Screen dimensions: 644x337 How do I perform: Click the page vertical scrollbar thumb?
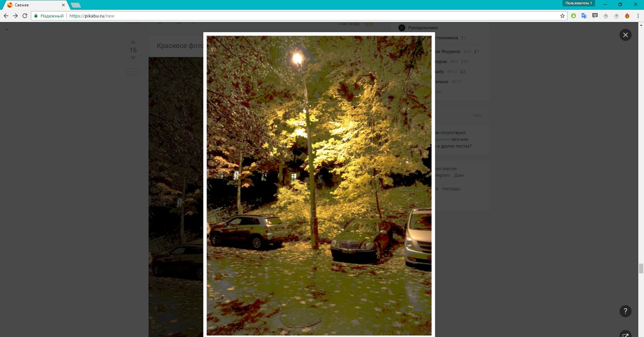click(x=640, y=268)
